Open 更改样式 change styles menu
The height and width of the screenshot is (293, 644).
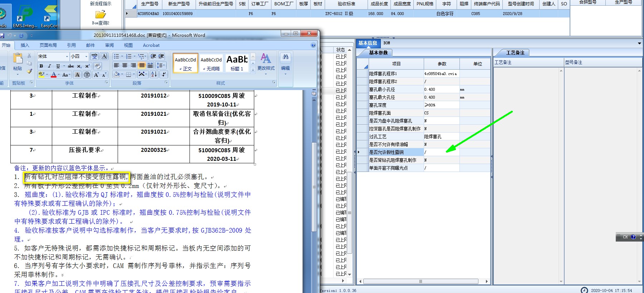click(x=266, y=64)
